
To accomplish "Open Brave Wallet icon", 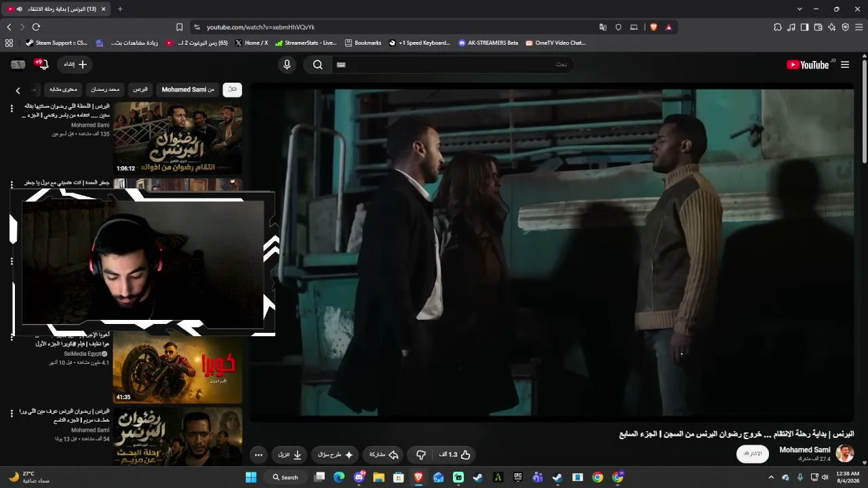I will click(x=818, y=27).
